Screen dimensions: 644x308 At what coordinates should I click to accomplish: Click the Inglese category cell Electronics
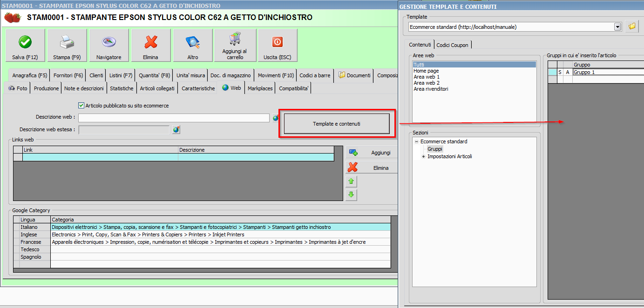pos(220,234)
